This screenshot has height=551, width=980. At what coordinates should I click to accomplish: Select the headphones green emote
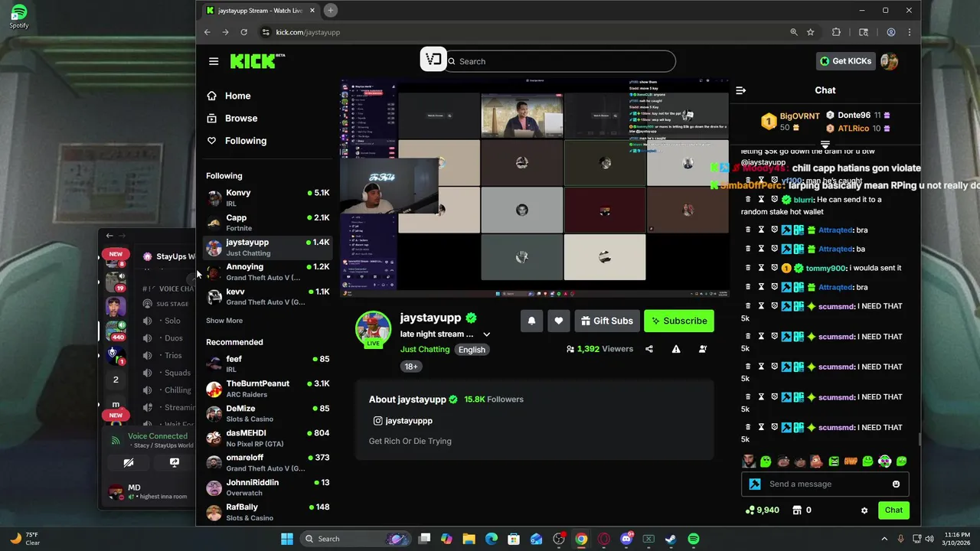coord(884,461)
